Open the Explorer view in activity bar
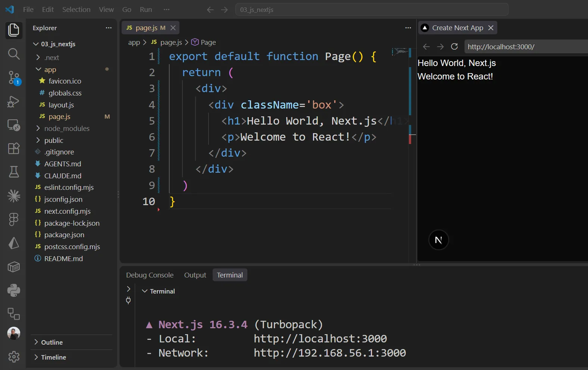Viewport: 588px width, 370px height. (13, 30)
